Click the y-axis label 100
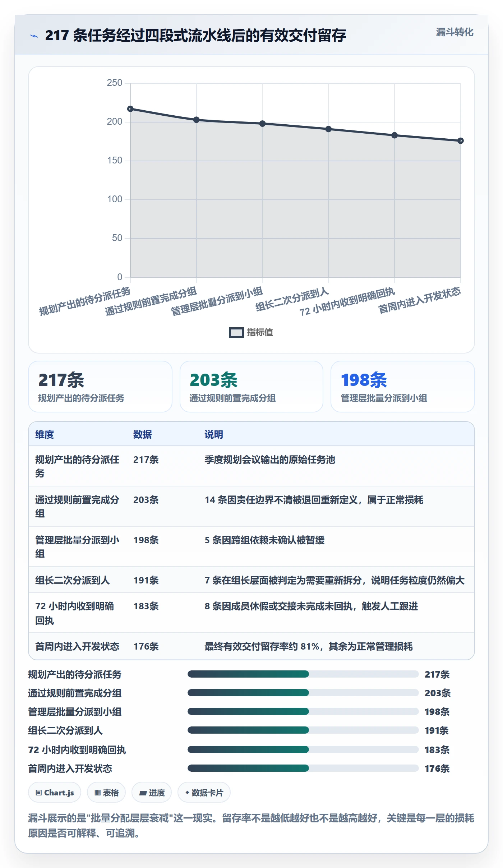This screenshot has width=503, height=868. tap(115, 199)
